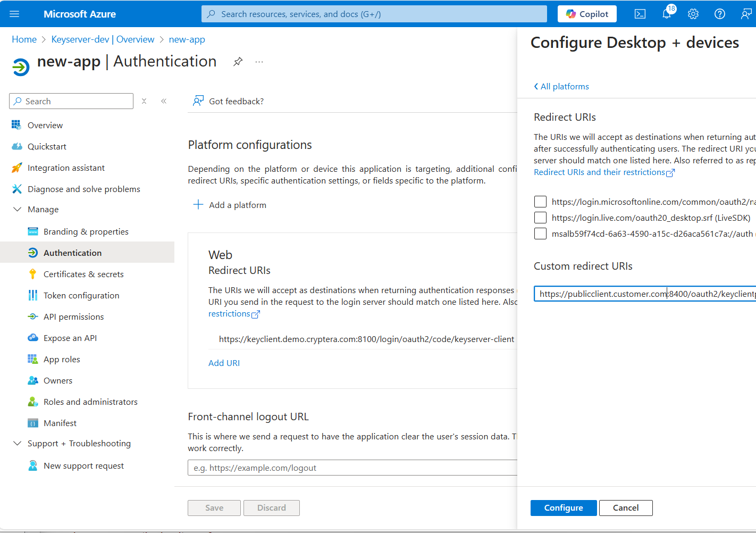Open Certificates & secrets in the sidebar
756x533 pixels.
pyautogui.click(x=83, y=274)
